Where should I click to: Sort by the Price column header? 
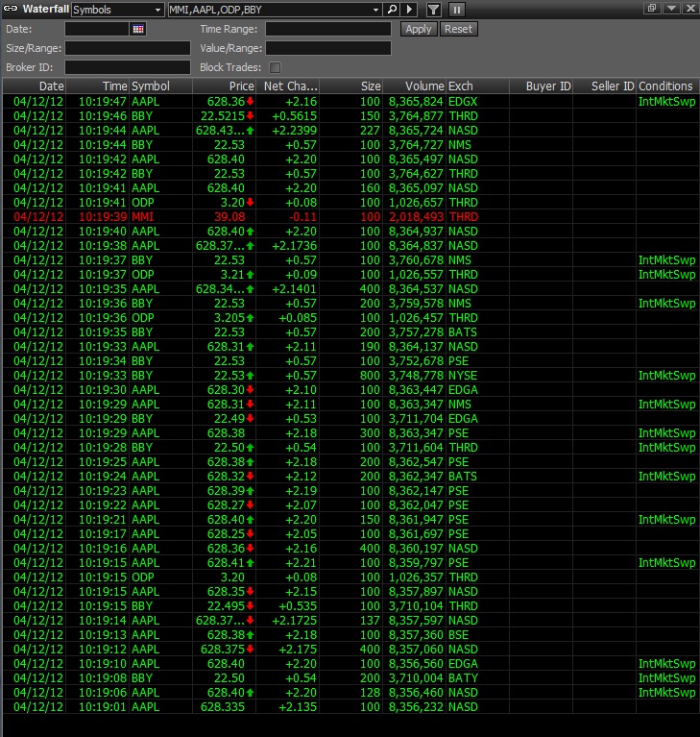pyautogui.click(x=224, y=86)
